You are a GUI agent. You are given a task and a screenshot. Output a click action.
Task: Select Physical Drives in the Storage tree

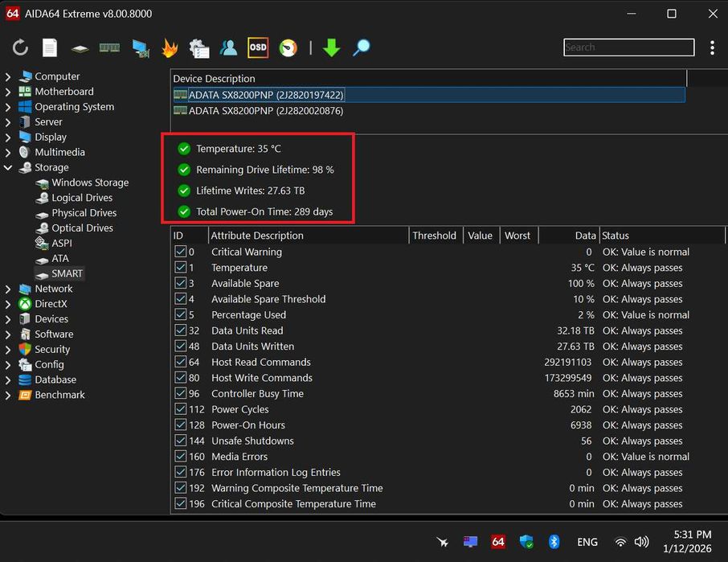pyautogui.click(x=84, y=213)
